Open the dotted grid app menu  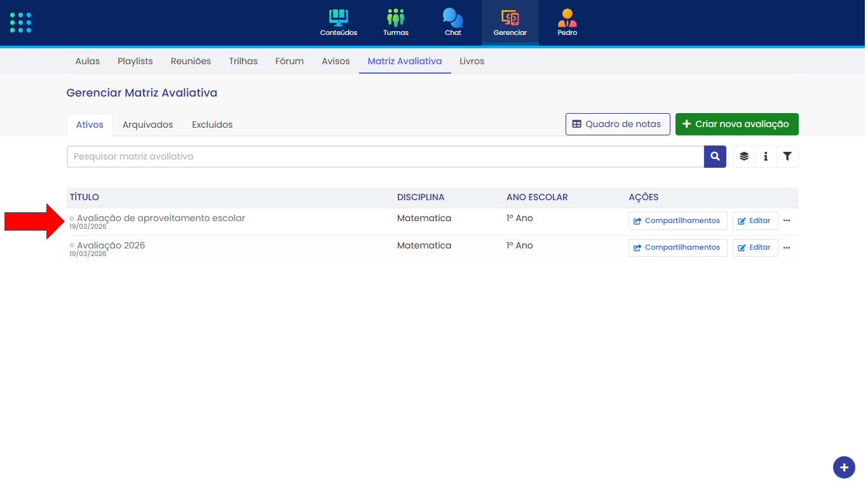pos(20,22)
